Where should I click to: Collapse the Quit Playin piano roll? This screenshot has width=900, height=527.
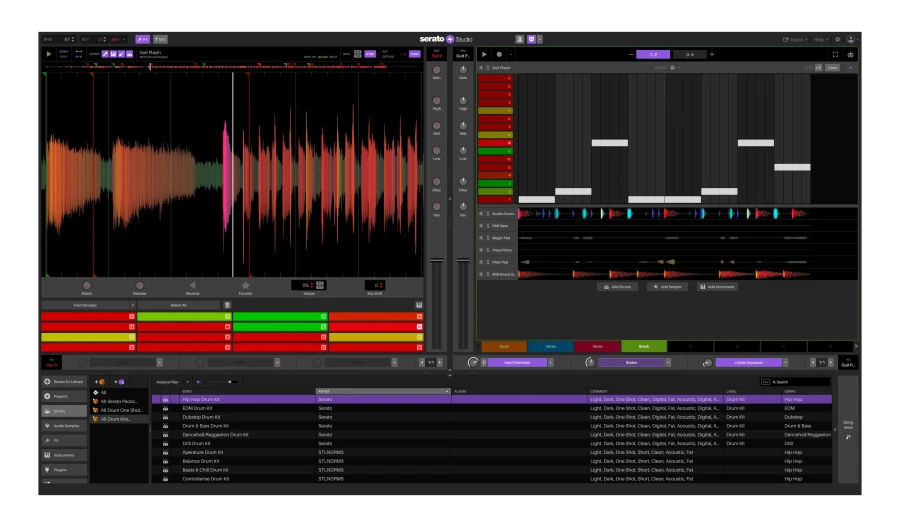(x=850, y=68)
